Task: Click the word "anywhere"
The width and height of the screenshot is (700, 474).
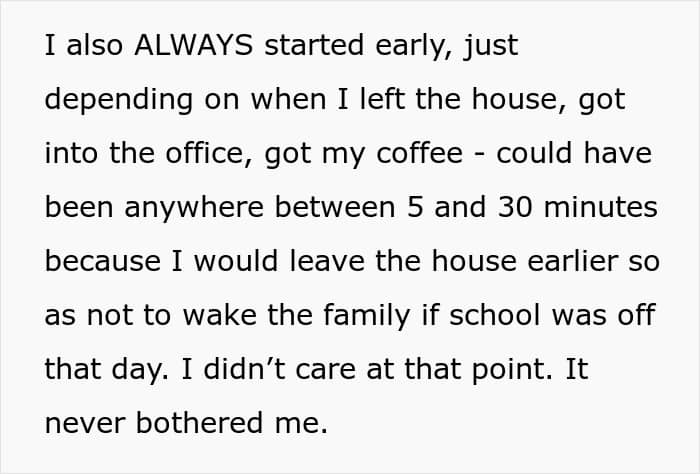Action: point(194,210)
